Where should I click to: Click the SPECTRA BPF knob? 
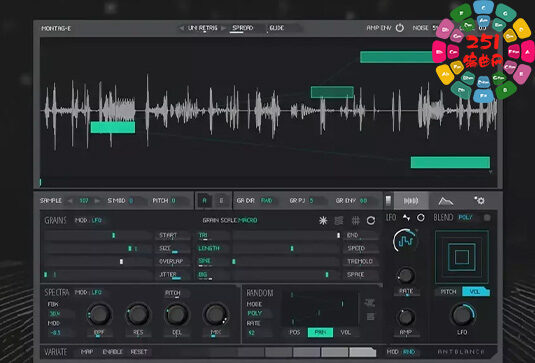pos(100,314)
